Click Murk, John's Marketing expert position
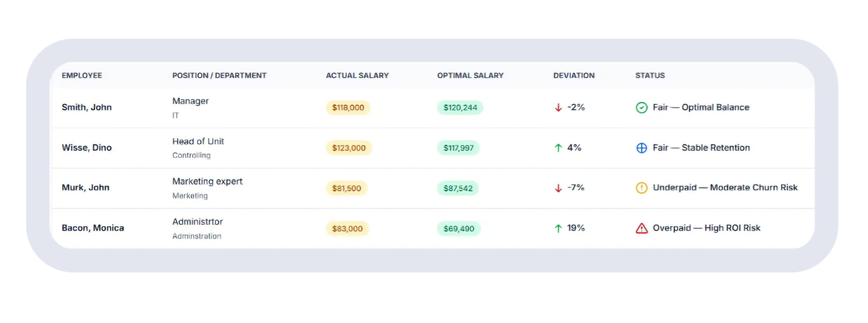Image resolution: width=868 pixels, height=323 pixels. tap(207, 181)
